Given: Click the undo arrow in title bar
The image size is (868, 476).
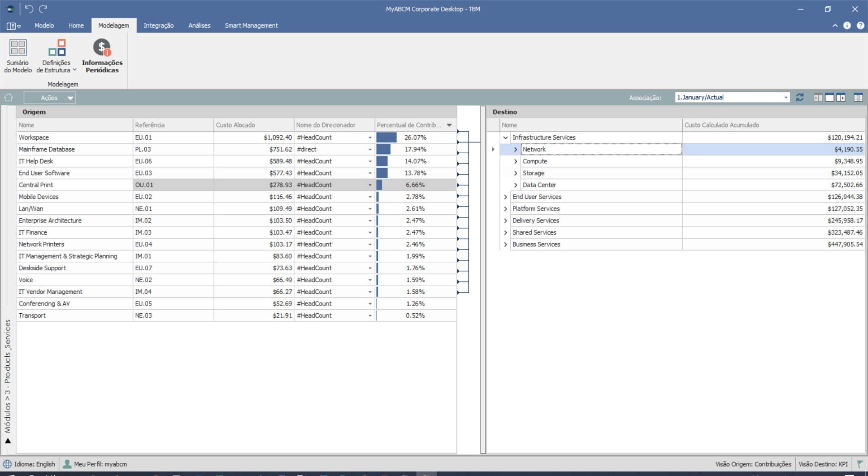Looking at the screenshot, I should click(29, 9).
